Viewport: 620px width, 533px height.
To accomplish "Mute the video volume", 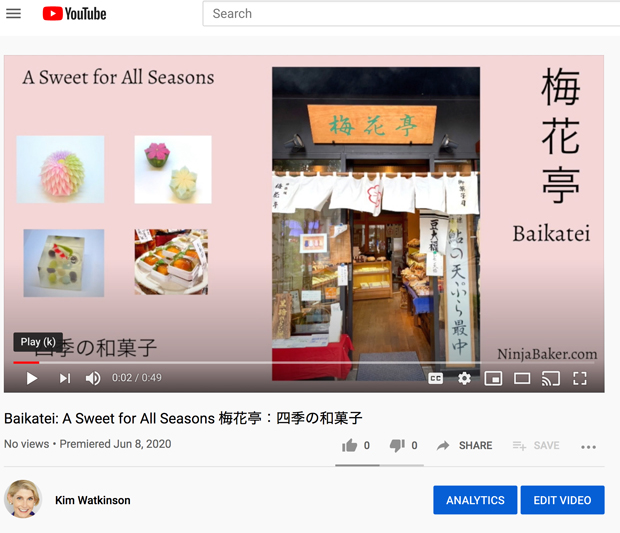I will coord(93,378).
